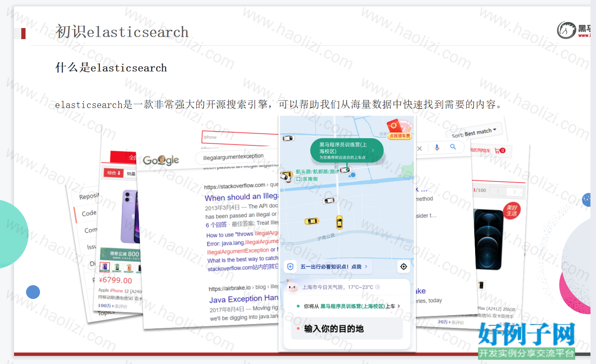
Task: Select the Topics item in GitHub sidebar
Action: click(x=106, y=313)
